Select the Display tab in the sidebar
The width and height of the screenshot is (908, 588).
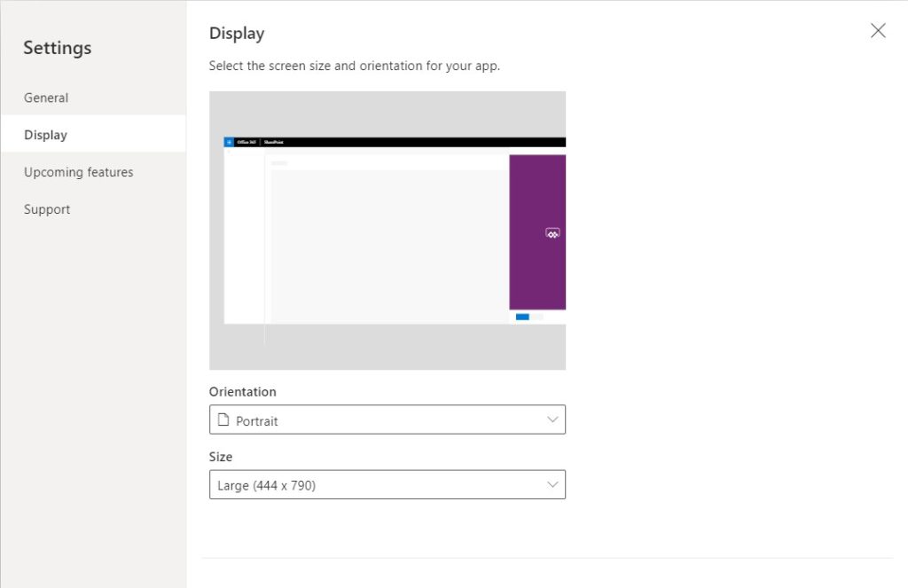[46, 135]
